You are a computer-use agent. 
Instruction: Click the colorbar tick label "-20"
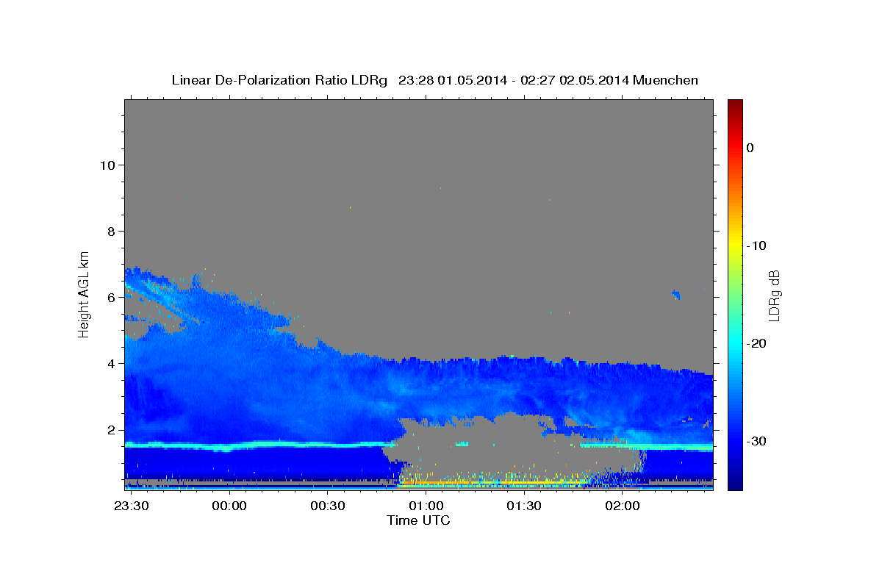(x=756, y=343)
